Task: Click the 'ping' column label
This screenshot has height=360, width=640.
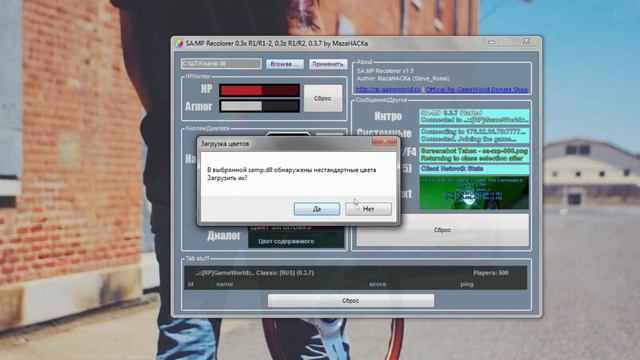Action: tap(467, 284)
